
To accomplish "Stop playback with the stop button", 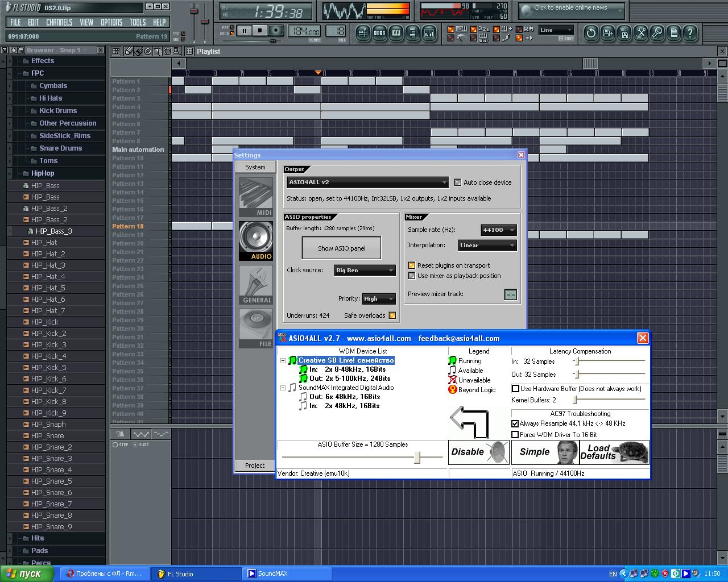I will click(260, 31).
